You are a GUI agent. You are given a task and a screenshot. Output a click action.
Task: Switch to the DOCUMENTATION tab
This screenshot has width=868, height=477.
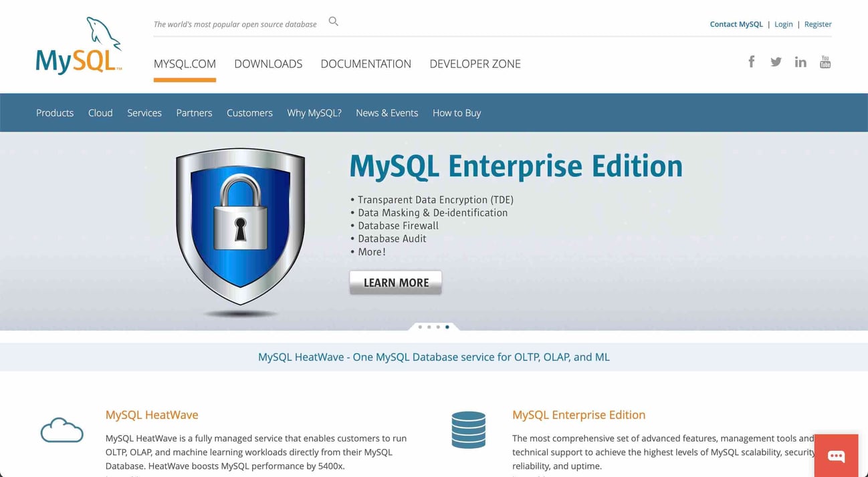(x=366, y=64)
